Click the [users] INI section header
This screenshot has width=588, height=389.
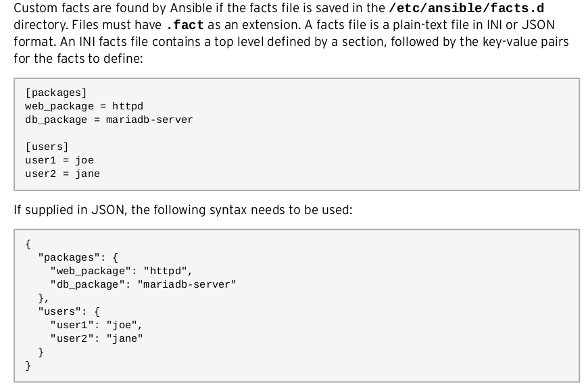click(x=47, y=147)
